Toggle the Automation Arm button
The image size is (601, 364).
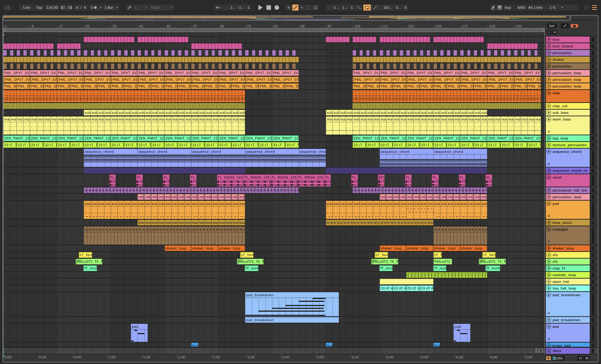click(x=295, y=8)
